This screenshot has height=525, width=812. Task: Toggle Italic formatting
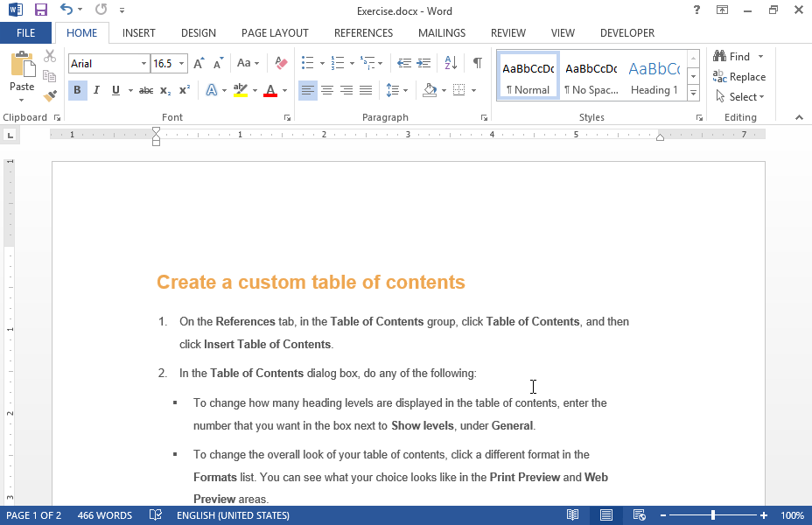96,90
